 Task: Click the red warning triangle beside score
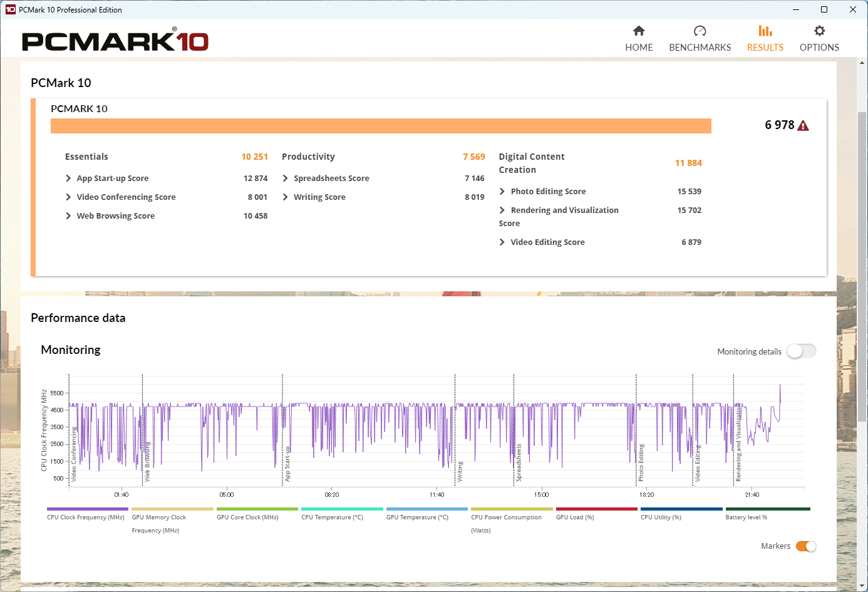pos(803,126)
